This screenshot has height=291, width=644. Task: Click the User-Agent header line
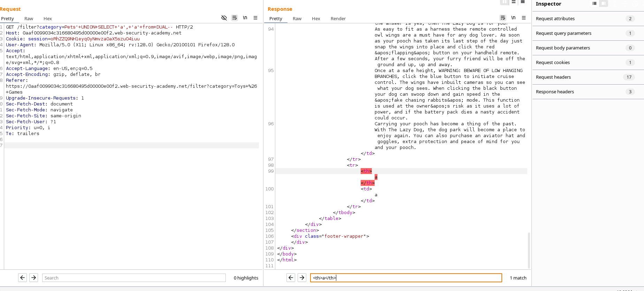click(x=120, y=45)
